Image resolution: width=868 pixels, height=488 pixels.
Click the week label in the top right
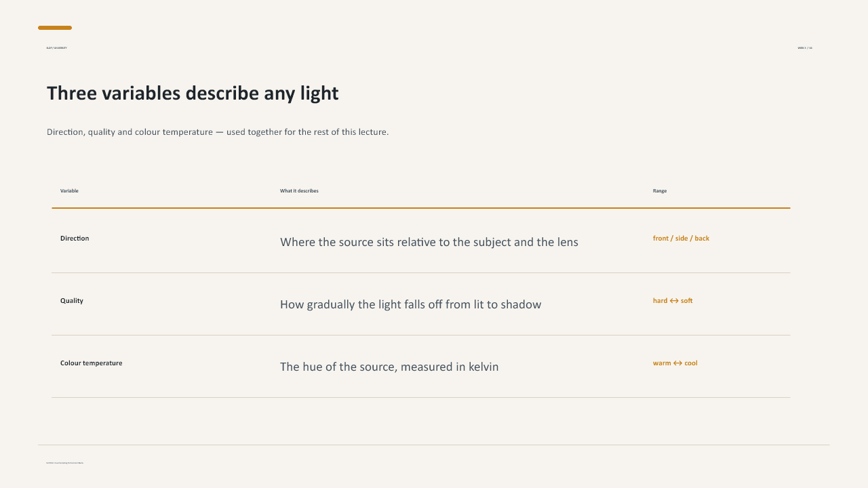tap(805, 48)
